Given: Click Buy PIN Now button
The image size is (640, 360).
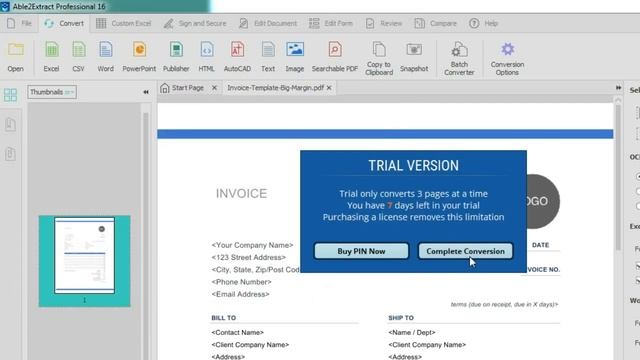Looking at the screenshot, I should 361,251.
